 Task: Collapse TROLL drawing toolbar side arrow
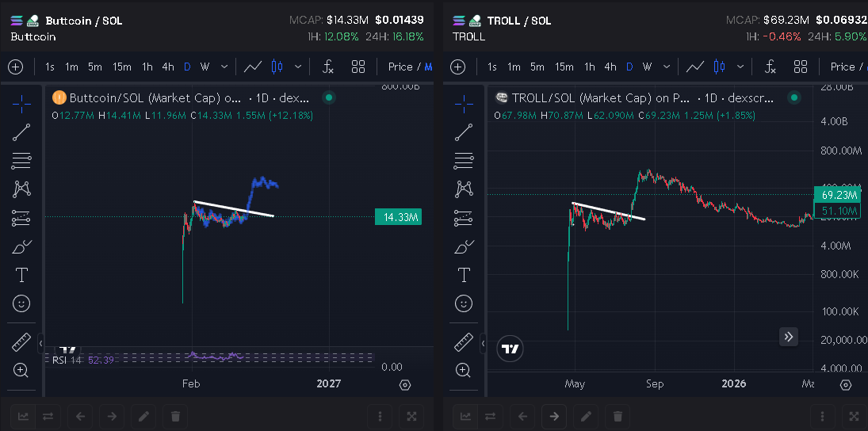point(484,344)
